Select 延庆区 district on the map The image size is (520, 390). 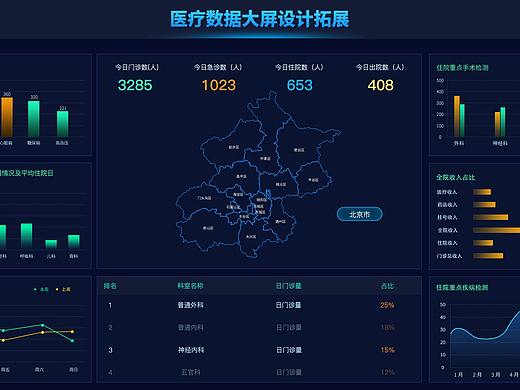[234, 147]
